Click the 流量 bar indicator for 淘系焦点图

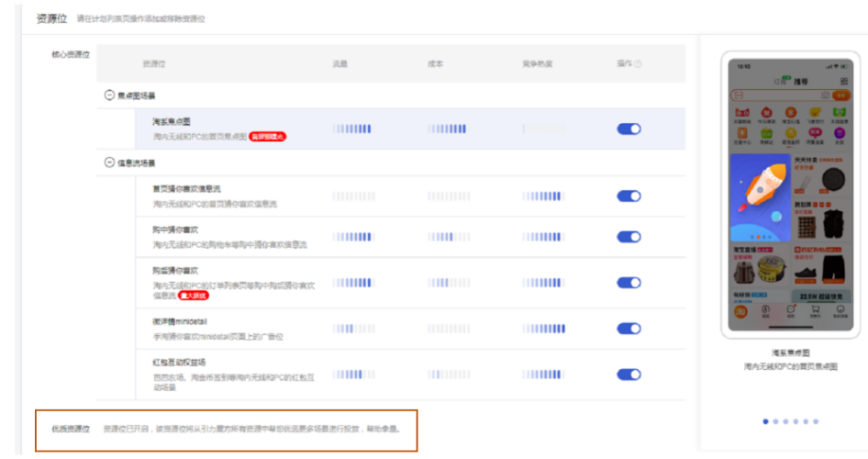point(352,129)
